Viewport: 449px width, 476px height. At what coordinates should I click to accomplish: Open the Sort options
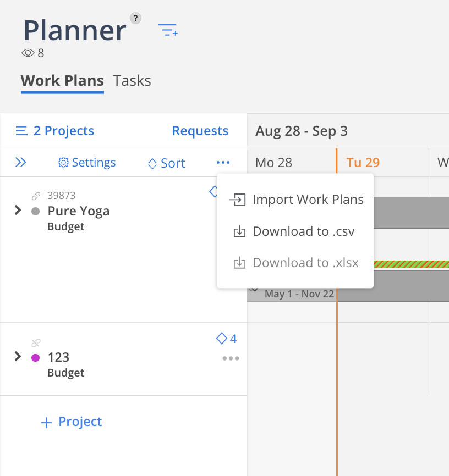[x=167, y=163]
